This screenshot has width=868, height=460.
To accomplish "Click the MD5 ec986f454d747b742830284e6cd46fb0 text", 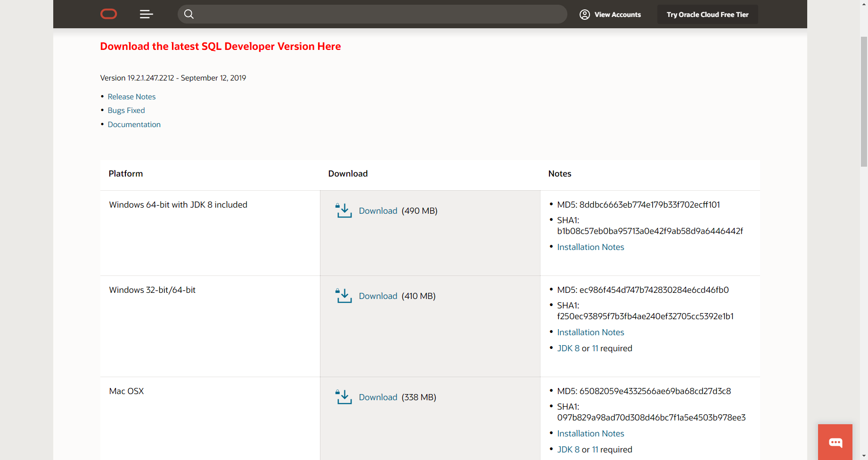I will click(x=643, y=290).
